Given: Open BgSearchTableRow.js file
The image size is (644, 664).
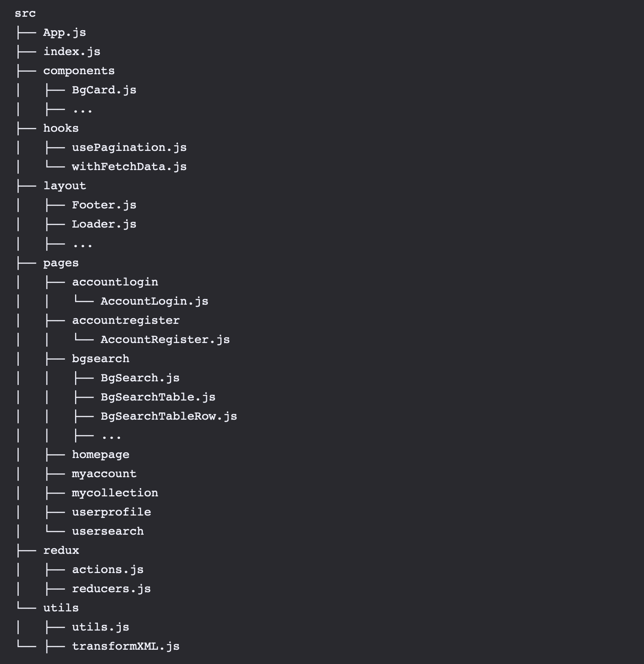Looking at the screenshot, I should click(x=169, y=416).
